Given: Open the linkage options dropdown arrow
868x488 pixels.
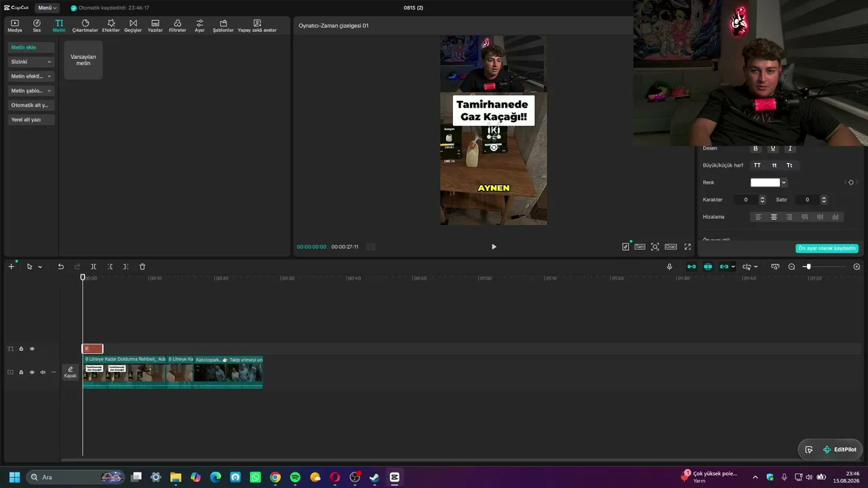Looking at the screenshot, I should [733, 267].
